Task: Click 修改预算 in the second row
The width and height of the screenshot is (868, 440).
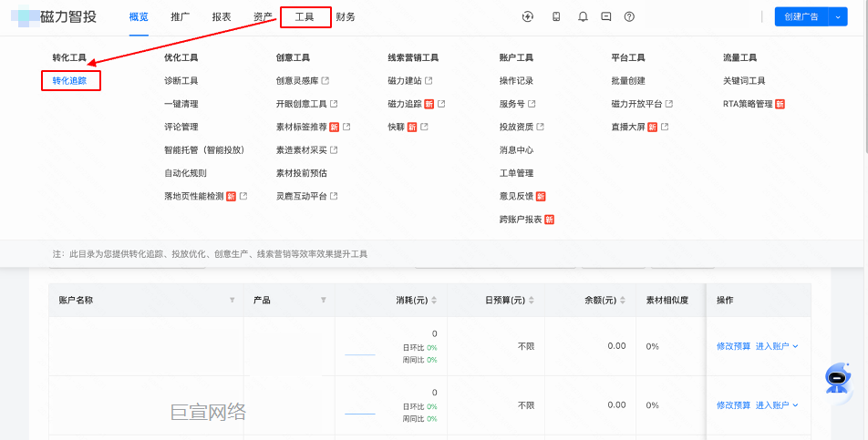Action: click(x=733, y=405)
